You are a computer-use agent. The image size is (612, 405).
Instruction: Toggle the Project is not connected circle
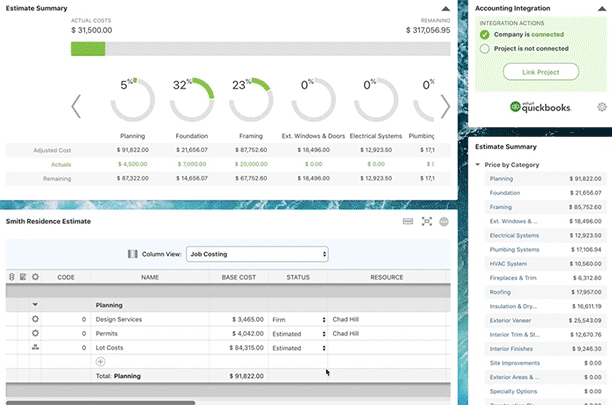[485, 48]
